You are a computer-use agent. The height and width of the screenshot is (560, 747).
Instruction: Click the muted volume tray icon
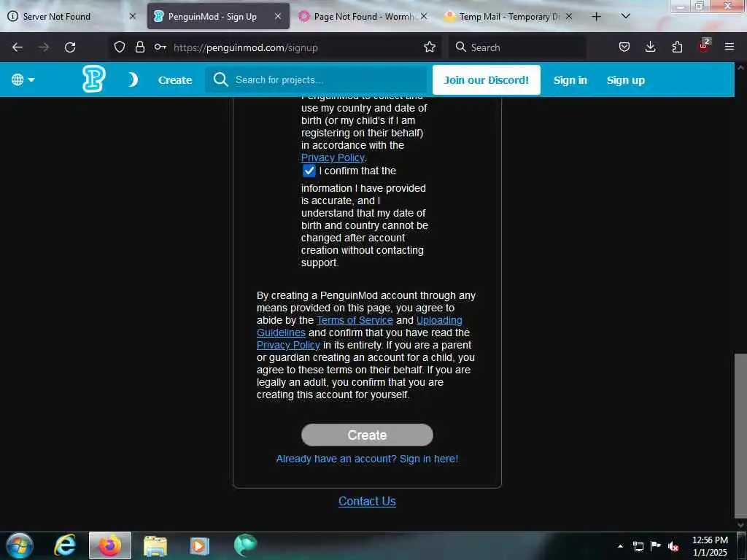(x=673, y=546)
